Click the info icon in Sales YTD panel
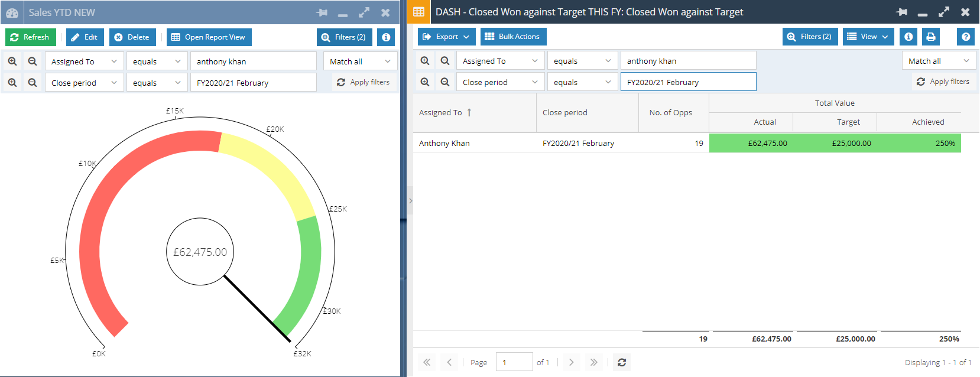 coord(386,37)
